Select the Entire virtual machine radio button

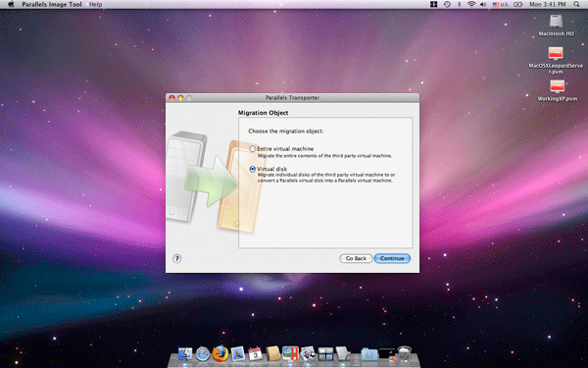(253, 149)
